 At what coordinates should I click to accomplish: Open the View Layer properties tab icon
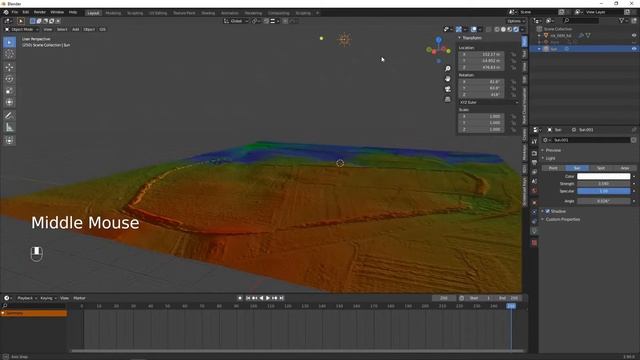[x=534, y=172]
